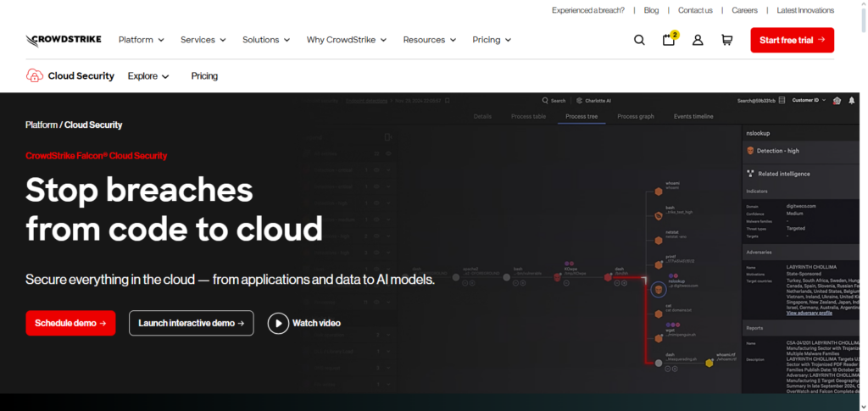868x411 pixels.
Task: Click the Start free trial button
Action: 793,40
